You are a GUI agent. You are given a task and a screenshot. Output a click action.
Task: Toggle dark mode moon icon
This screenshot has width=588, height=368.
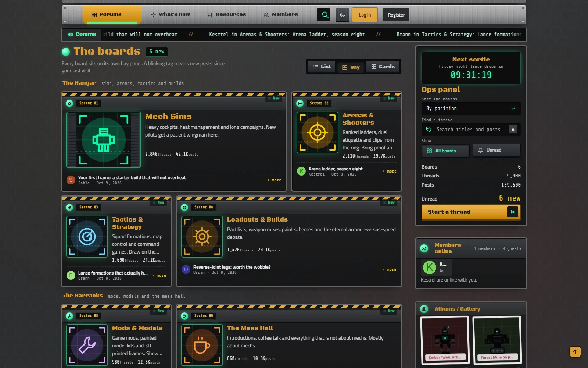342,15
